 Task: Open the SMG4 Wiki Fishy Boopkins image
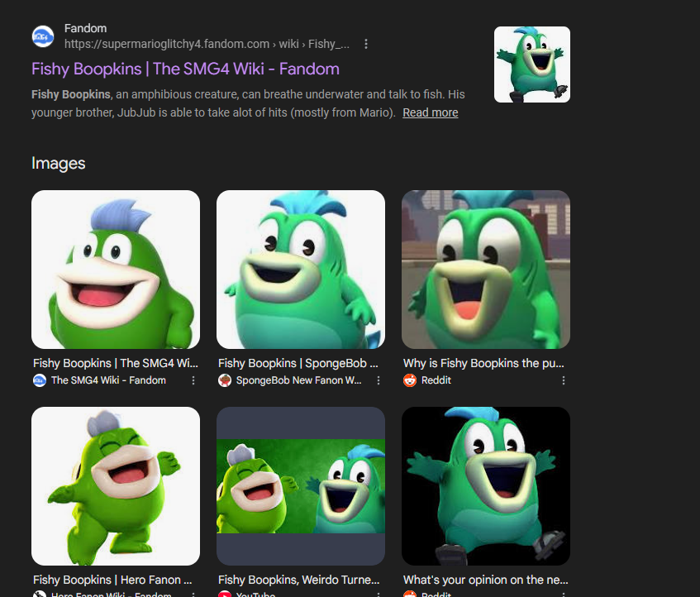click(116, 270)
